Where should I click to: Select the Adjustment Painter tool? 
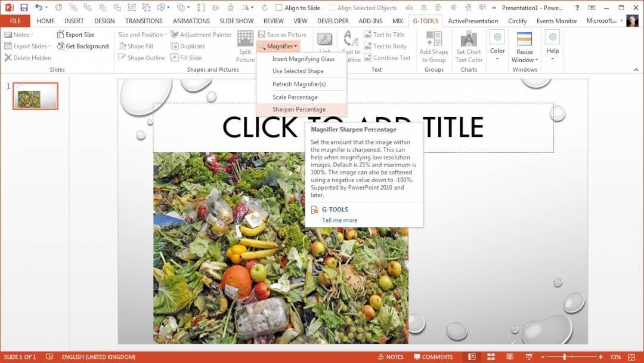[201, 34]
